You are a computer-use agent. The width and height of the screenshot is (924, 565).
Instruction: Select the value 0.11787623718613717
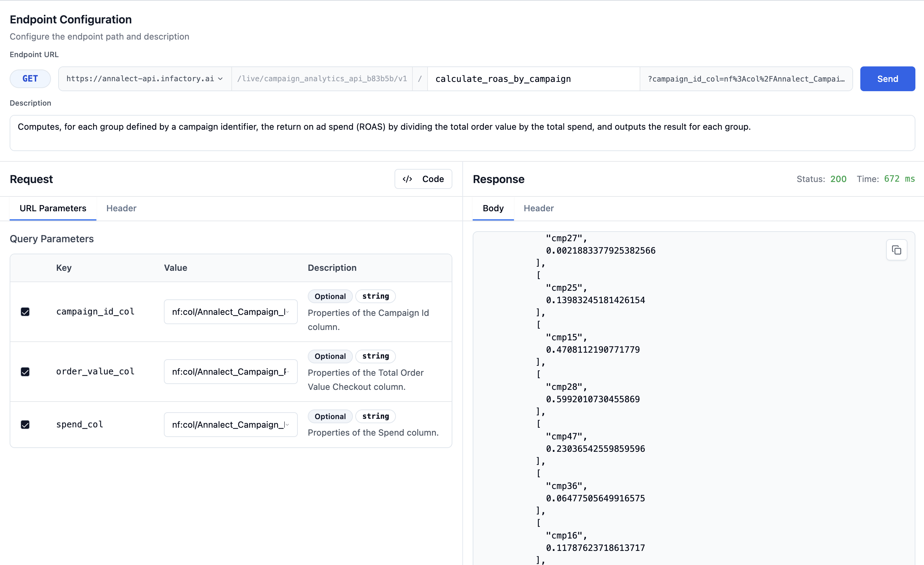pos(595,547)
